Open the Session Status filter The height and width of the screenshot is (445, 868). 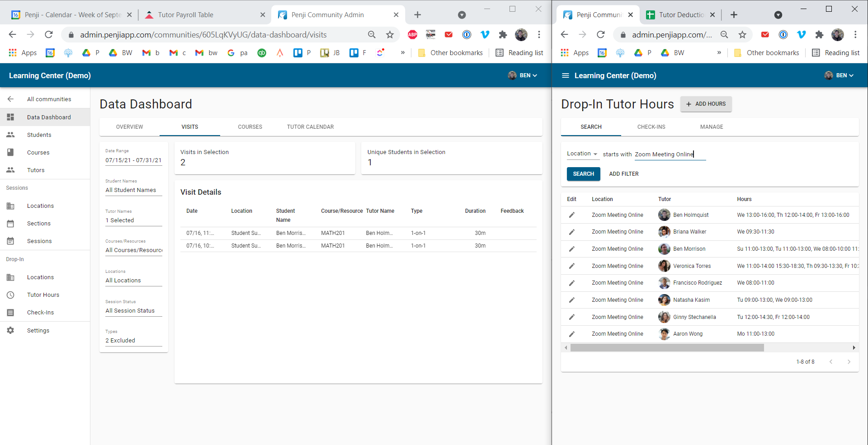[x=133, y=308]
